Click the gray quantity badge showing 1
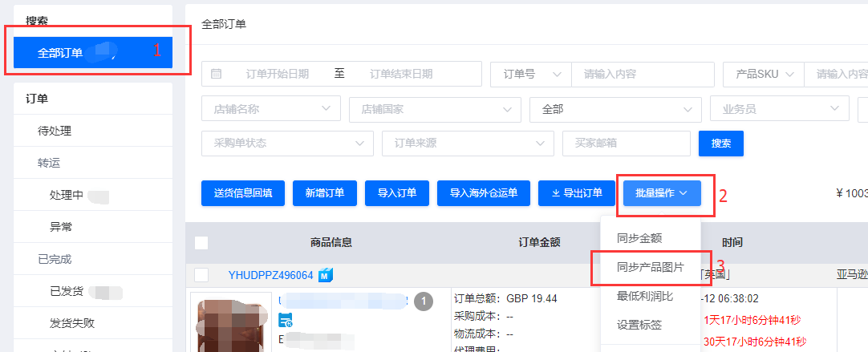 click(424, 301)
